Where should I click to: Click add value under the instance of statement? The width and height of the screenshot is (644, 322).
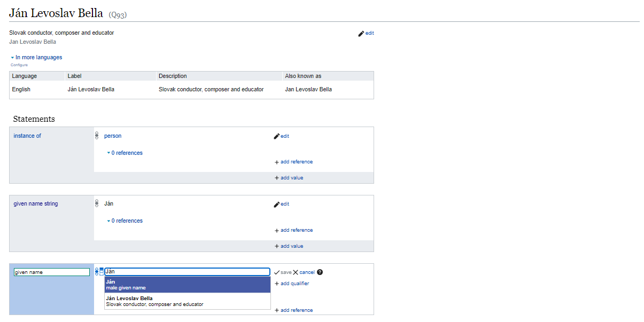(x=289, y=177)
